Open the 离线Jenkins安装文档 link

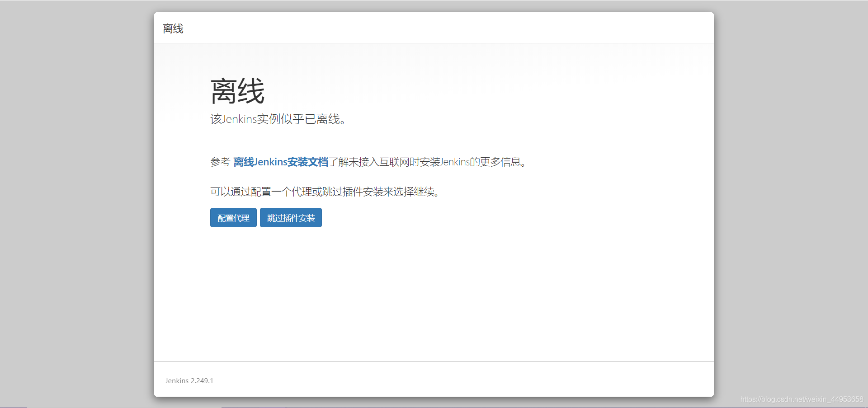click(x=281, y=162)
